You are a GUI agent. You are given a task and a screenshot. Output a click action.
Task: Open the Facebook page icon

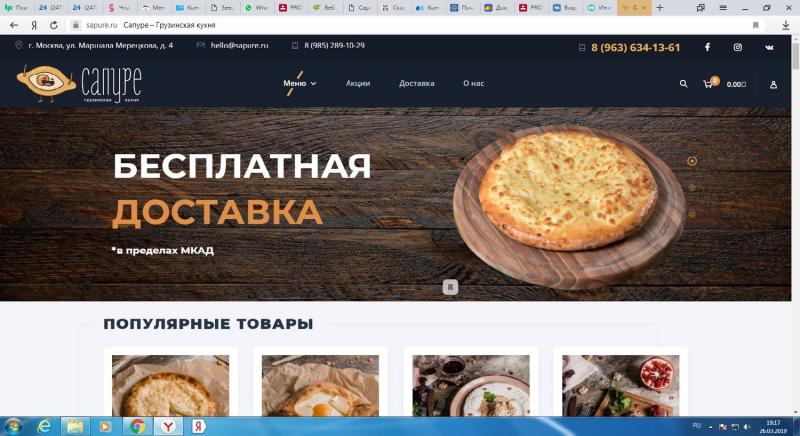(x=707, y=47)
